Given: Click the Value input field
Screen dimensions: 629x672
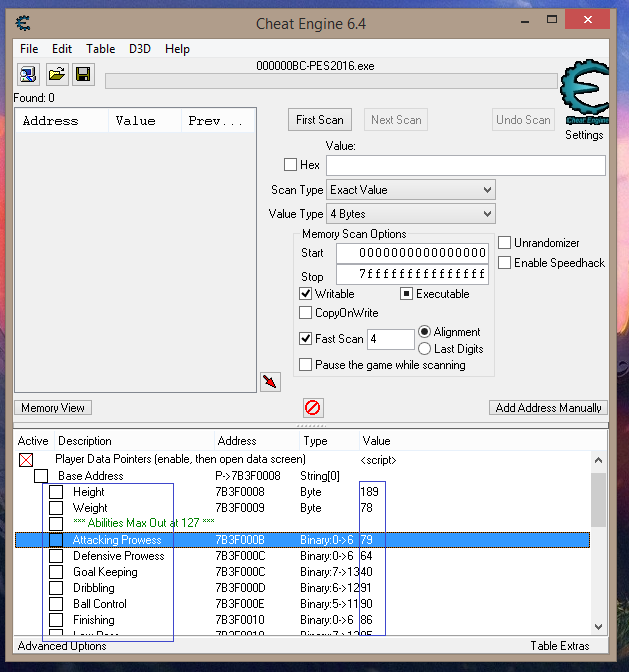Looking at the screenshot, I should pyautogui.click(x=465, y=166).
